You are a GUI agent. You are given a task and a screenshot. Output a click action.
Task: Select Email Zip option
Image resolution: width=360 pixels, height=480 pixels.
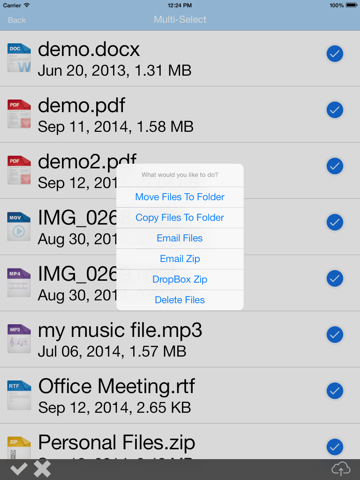tap(180, 259)
